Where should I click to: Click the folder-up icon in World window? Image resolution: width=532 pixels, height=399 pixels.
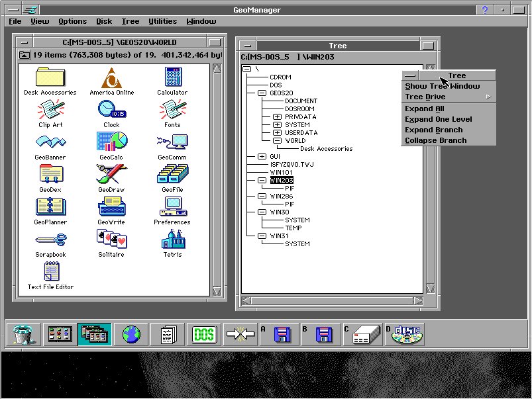coord(24,54)
